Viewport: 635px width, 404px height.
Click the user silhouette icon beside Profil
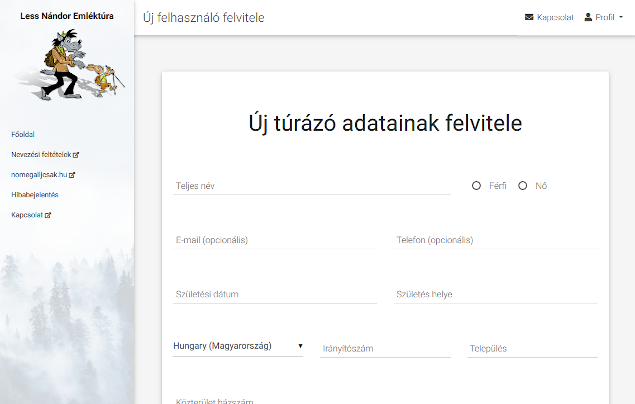pos(588,18)
